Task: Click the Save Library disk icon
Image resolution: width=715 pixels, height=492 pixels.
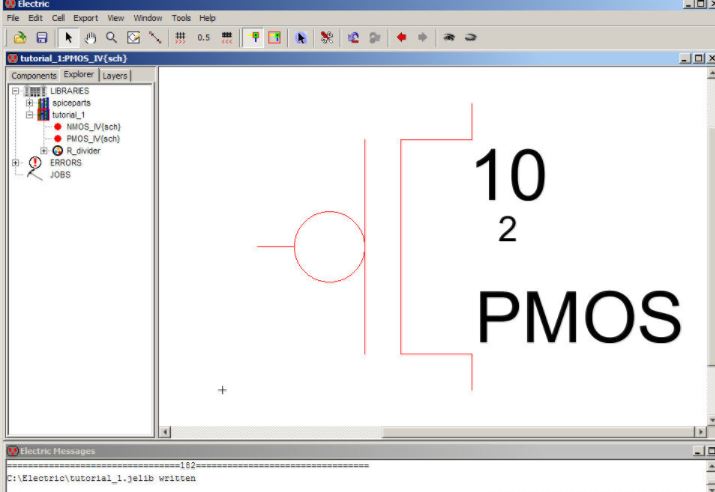Action: click(42, 38)
